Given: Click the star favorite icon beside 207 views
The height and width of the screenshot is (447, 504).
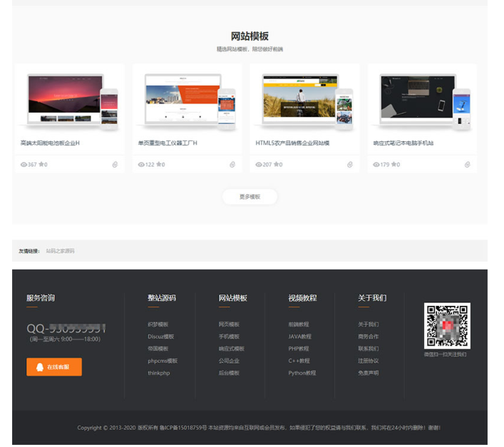Looking at the screenshot, I should (x=277, y=165).
